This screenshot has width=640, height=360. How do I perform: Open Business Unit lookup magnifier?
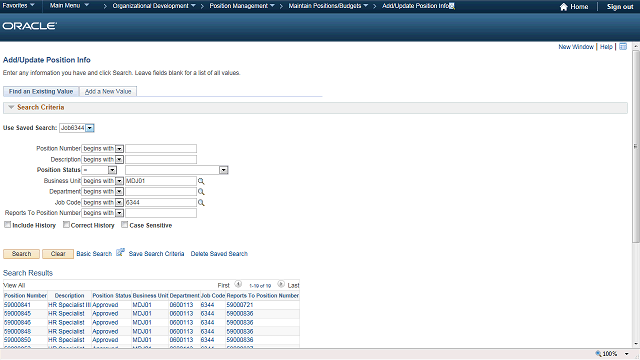(x=201, y=181)
